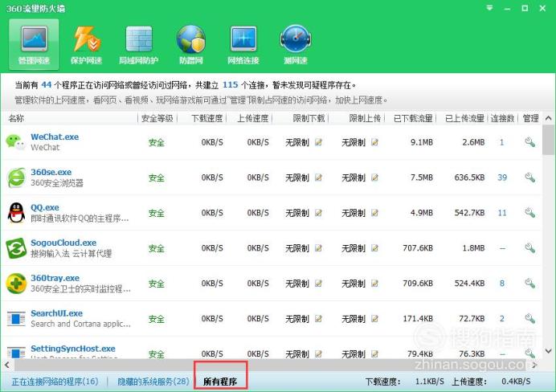The width and height of the screenshot is (556, 392).
Task: Open the 防蹭网 globe shield icon
Action: coord(190,44)
